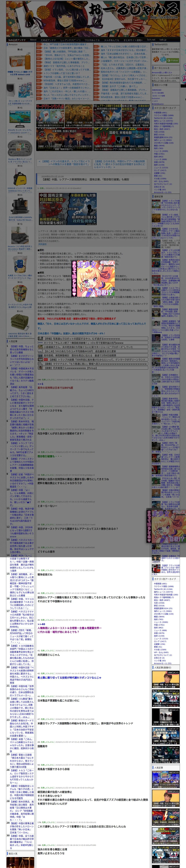Image resolution: width=186 pixels, height=868 pixels.
Task: Open the black steam cleaner product image
Action: (x=20, y=206)
